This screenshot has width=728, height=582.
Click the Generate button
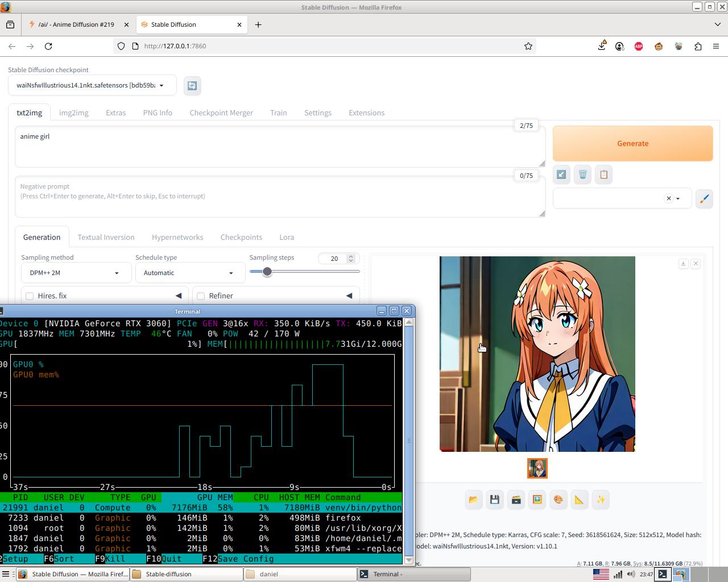point(633,143)
